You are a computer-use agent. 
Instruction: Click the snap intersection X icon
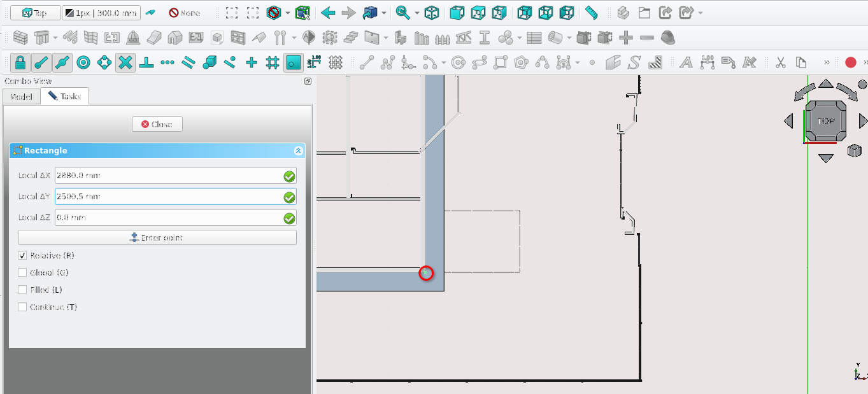click(x=125, y=62)
